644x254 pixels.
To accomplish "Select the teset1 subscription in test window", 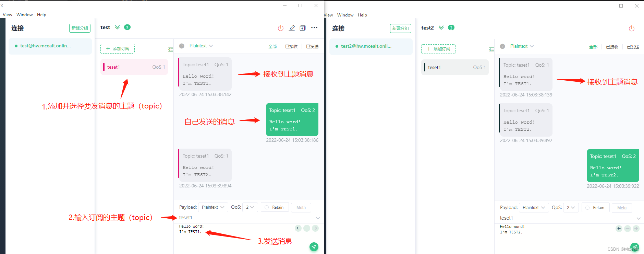I will click(134, 67).
